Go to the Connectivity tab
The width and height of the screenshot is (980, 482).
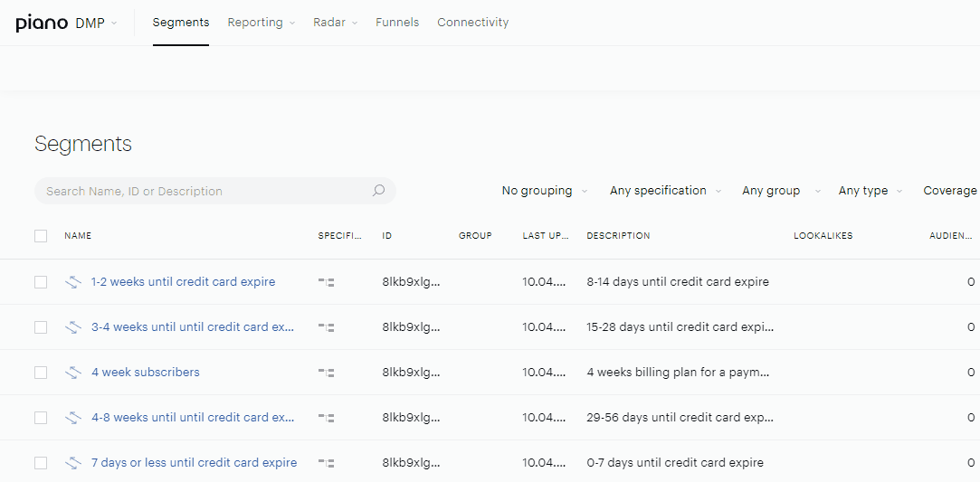pos(473,23)
